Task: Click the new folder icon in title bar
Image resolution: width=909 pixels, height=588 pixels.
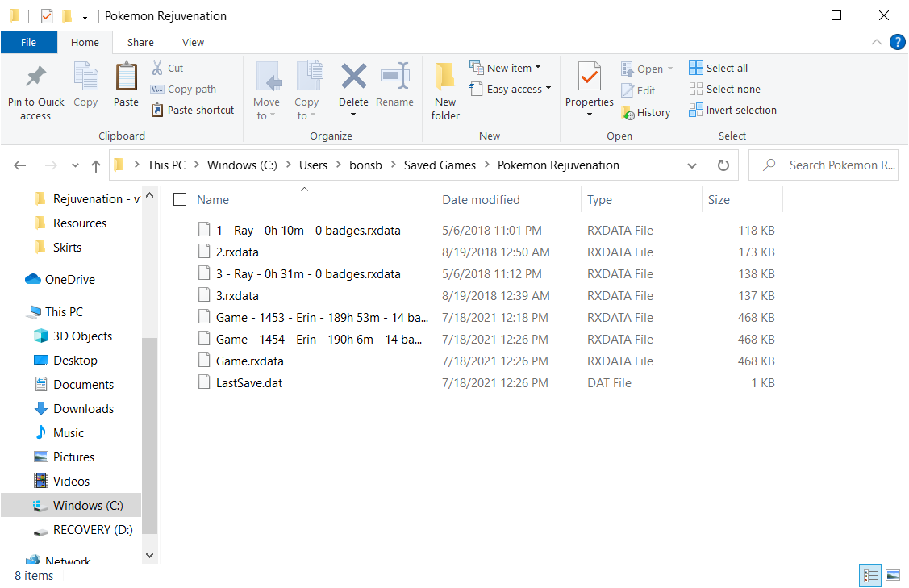Action: tap(67, 15)
